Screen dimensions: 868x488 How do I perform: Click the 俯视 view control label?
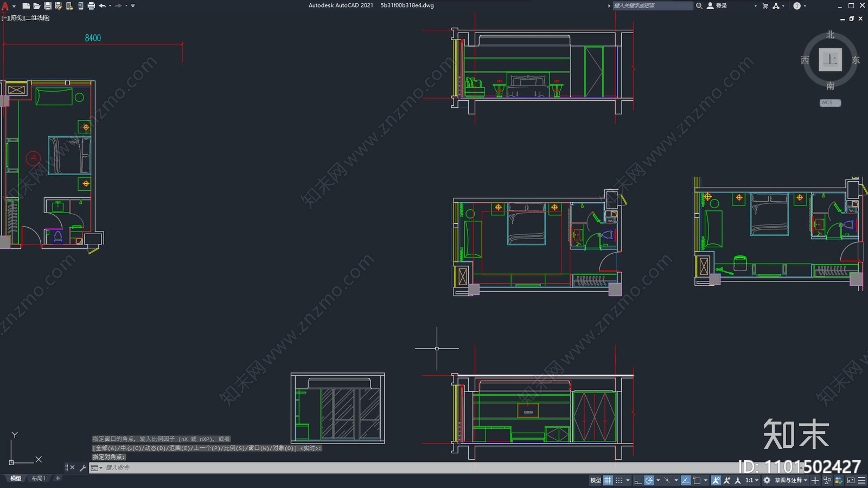click(x=17, y=18)
